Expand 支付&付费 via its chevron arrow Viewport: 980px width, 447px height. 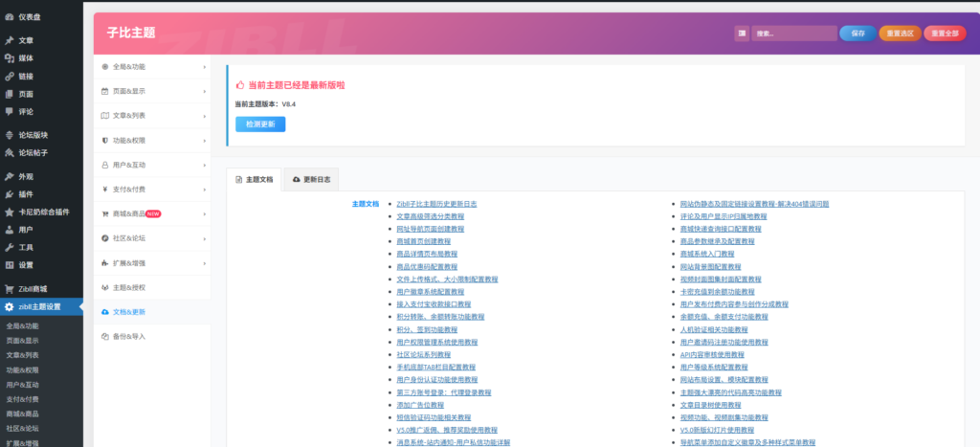coord(205,190)
